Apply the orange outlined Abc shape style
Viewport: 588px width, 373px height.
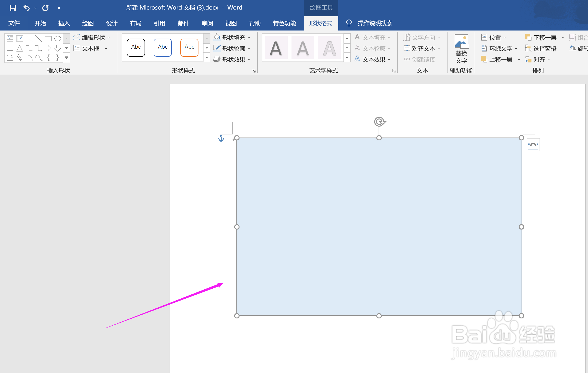[189, 47]
